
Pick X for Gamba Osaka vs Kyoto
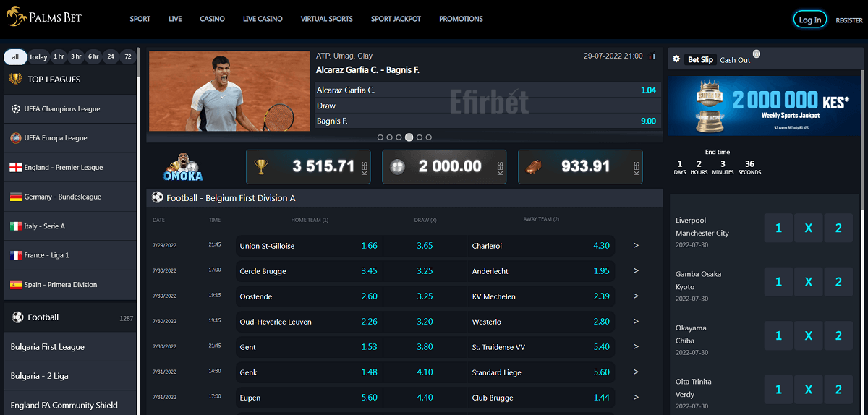[x=808, y=282]
